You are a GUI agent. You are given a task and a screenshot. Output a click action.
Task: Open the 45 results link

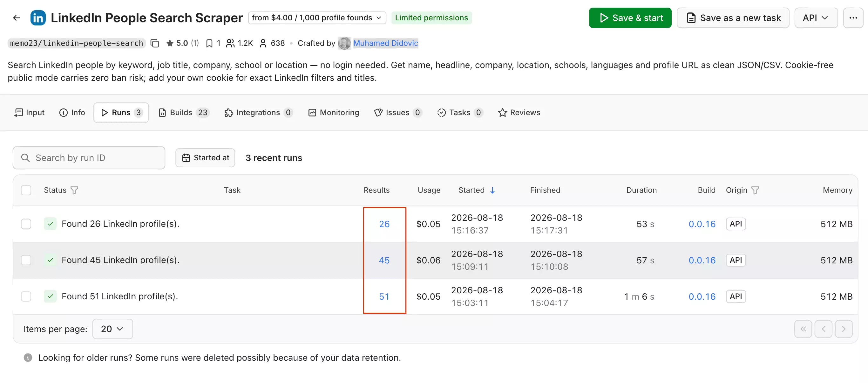click(x=384, y=260)
